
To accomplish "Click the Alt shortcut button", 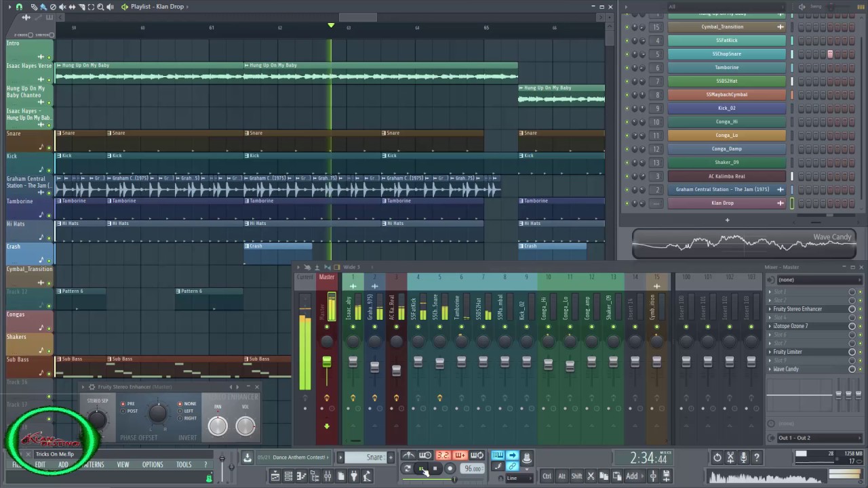I will pos(561,476).
